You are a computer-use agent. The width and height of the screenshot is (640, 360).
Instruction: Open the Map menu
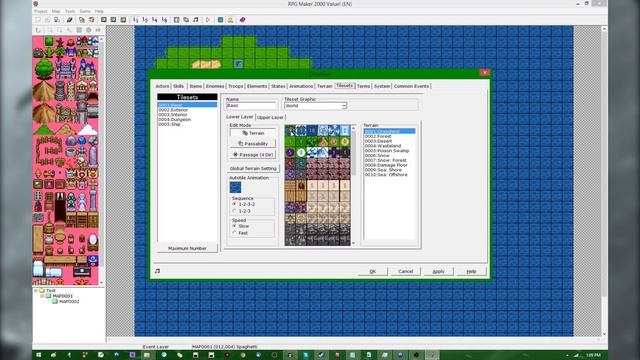point(56,11)
